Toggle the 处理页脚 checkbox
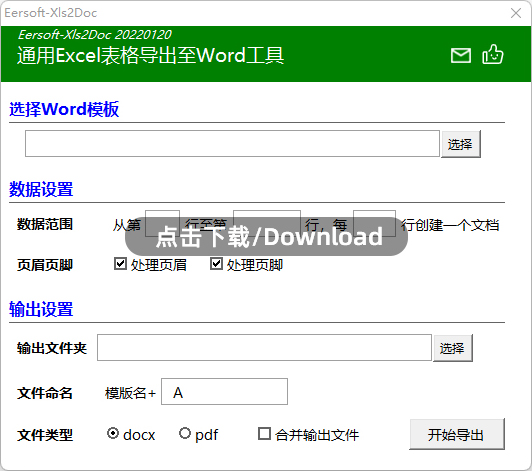Viewport: 532px width, 471px height. [216, 264]
